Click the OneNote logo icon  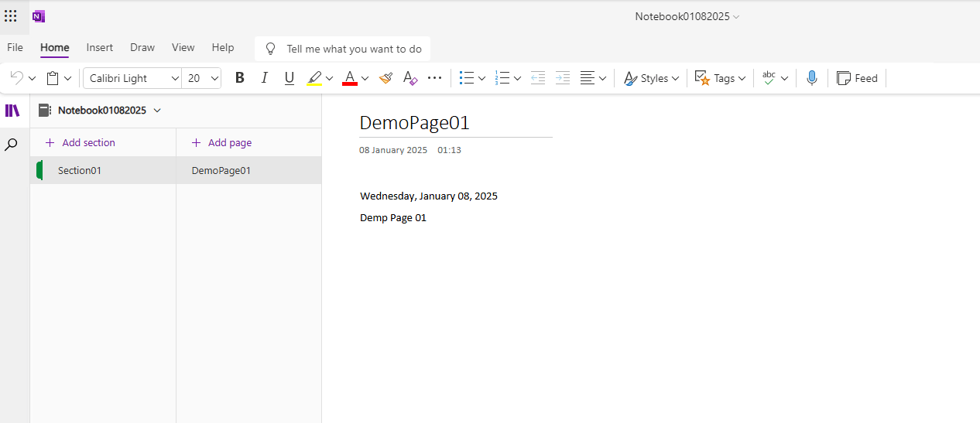click(39, 16)
